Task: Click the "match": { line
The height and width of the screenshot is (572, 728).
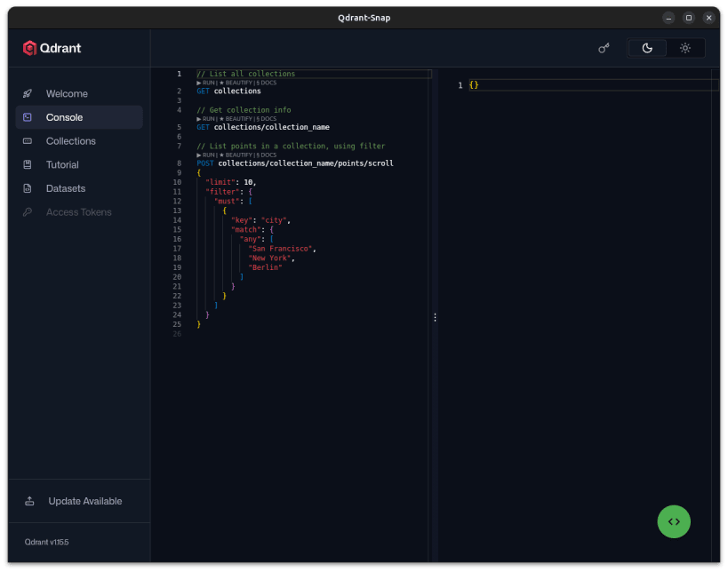Action: click(252, 230)
